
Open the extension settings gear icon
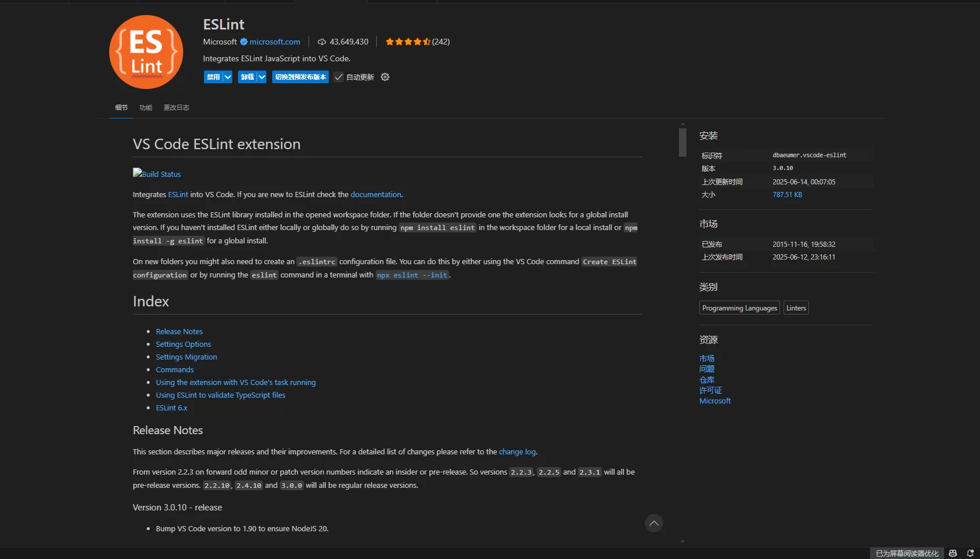(385, 77)
